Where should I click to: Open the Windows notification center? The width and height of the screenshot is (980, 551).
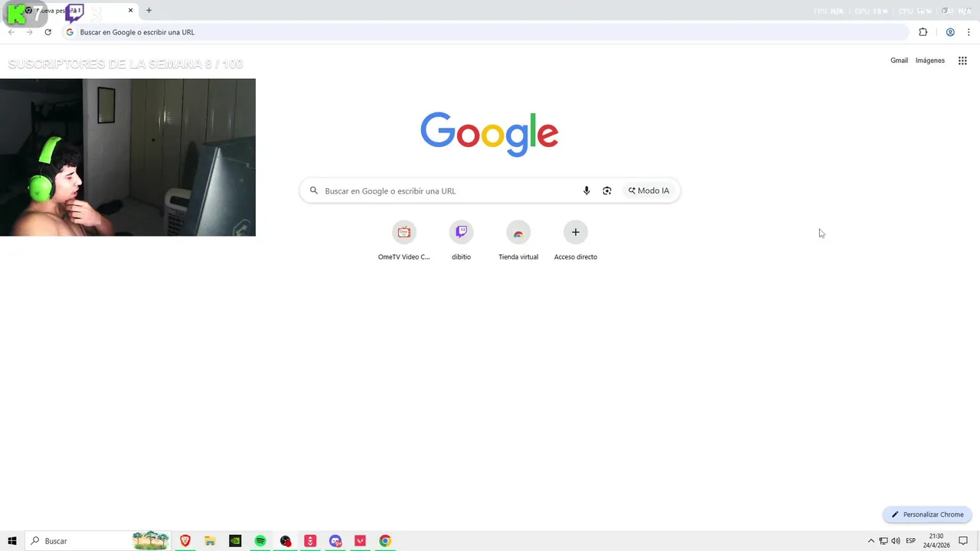pyautogui.click(x=964, y=541)
